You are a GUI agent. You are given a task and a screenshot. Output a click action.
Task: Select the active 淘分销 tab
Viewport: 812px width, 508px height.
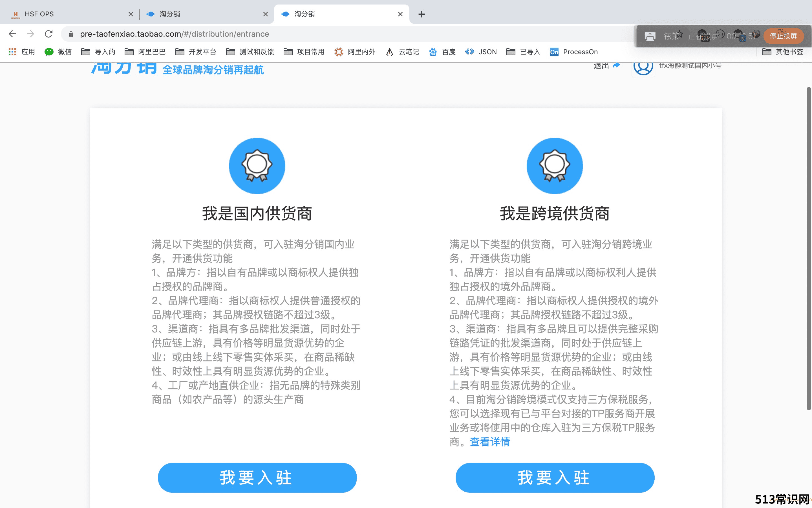342,14
